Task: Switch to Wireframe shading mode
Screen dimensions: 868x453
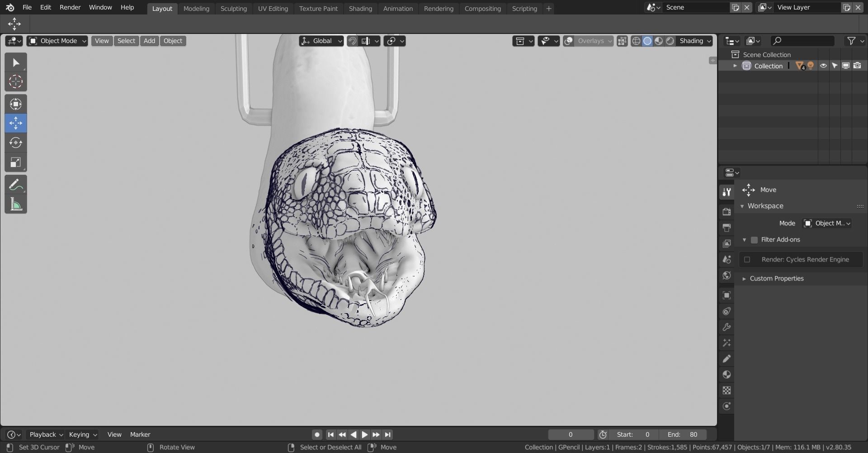Action: click(636, 41)
